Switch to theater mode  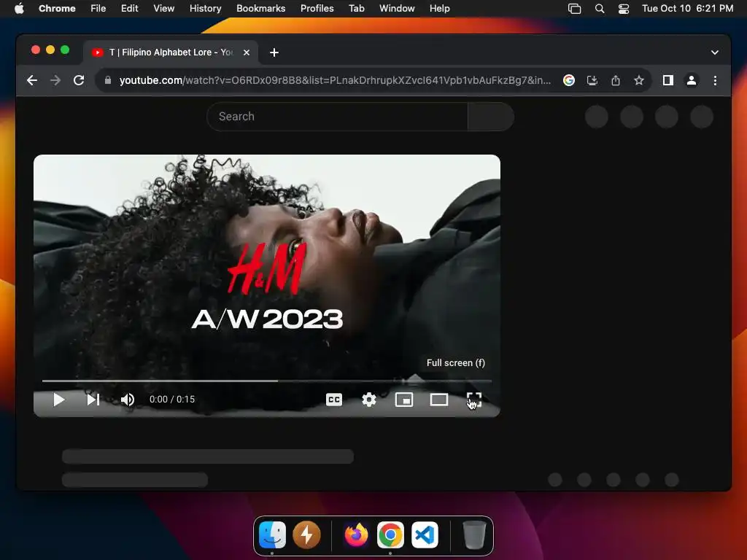438,400
